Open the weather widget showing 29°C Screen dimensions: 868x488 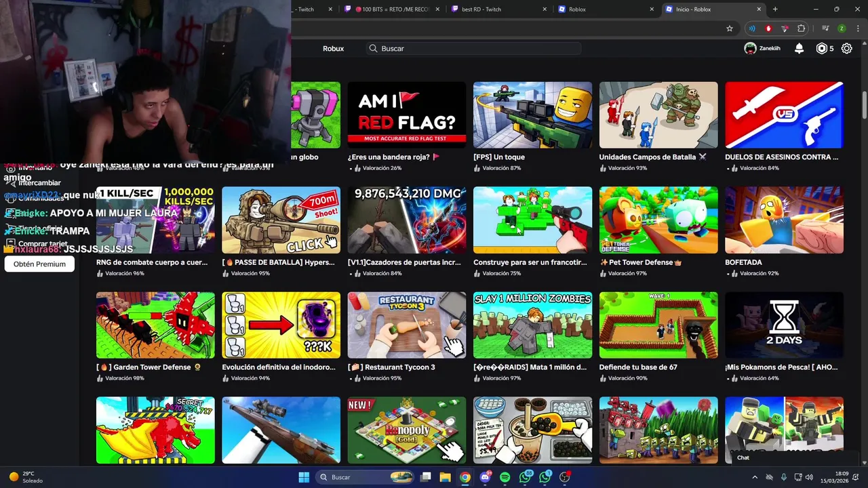tap(26, 477)
